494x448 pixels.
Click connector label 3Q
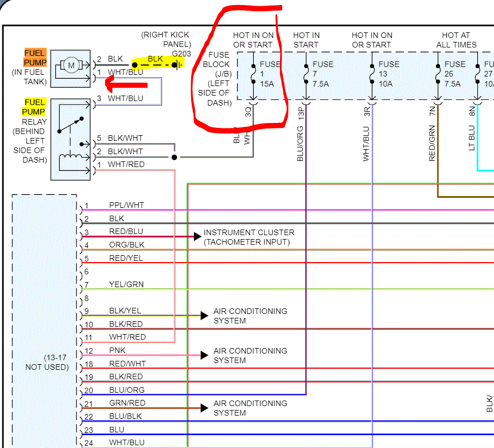click(248, 112)
